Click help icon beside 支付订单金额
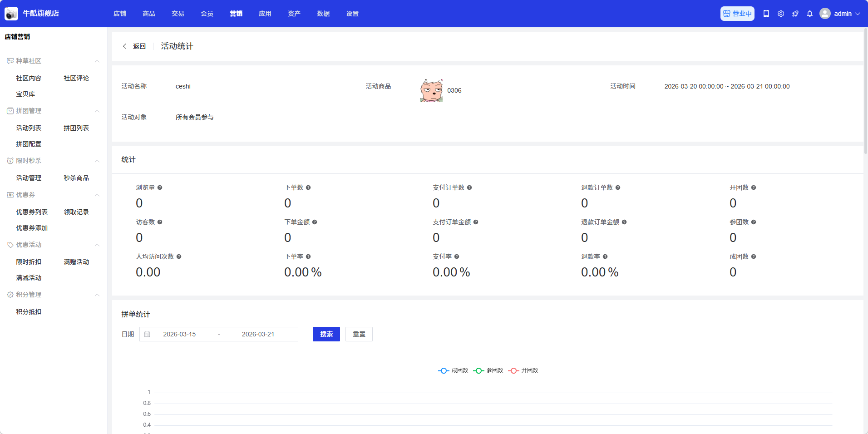Viewport: 868px width, 434px height. [x=476, y=222]
